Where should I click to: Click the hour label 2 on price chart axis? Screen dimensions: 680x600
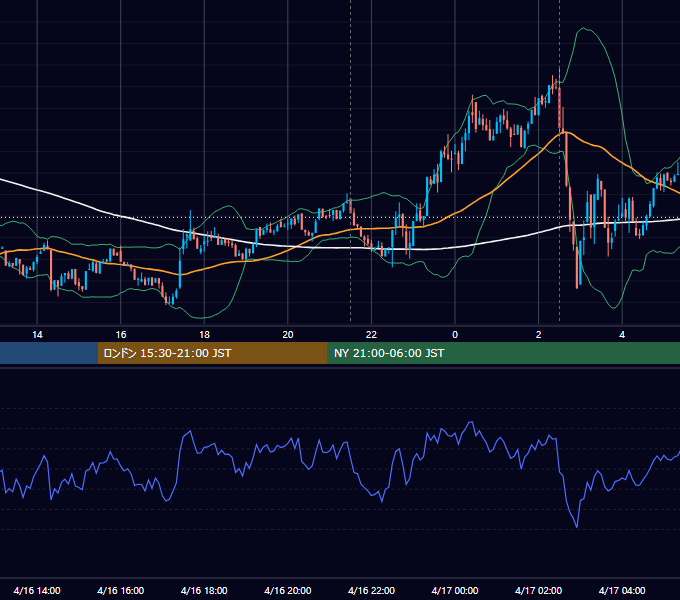(x=538, y=335)
